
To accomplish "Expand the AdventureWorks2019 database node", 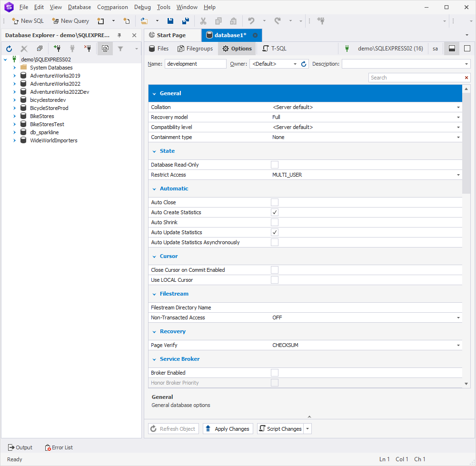I will click(14, 76).
